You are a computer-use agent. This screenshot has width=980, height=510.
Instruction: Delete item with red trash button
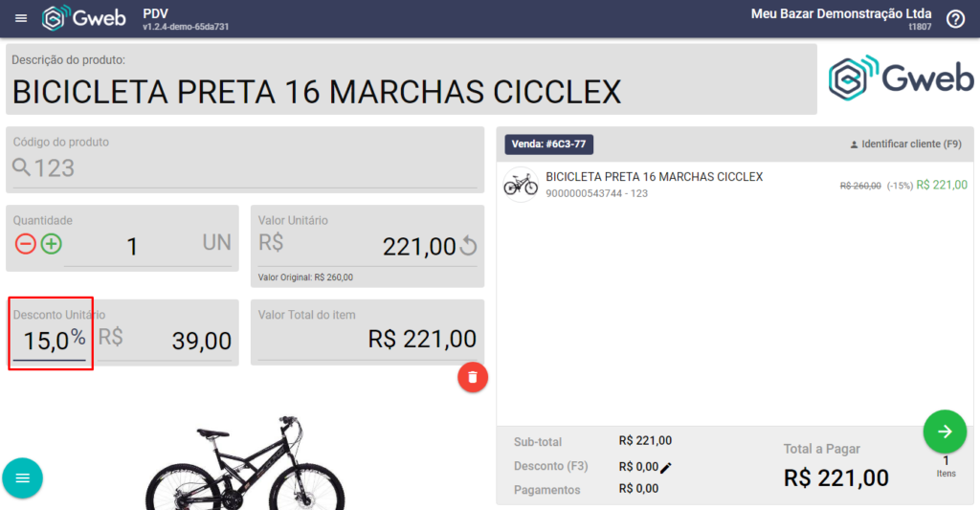pos(473,378)
